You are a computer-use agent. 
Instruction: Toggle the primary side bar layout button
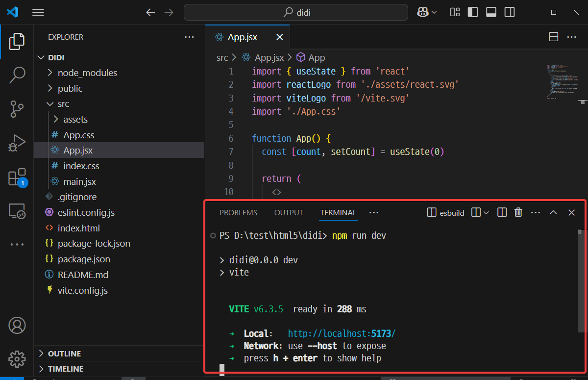[473, 12]
